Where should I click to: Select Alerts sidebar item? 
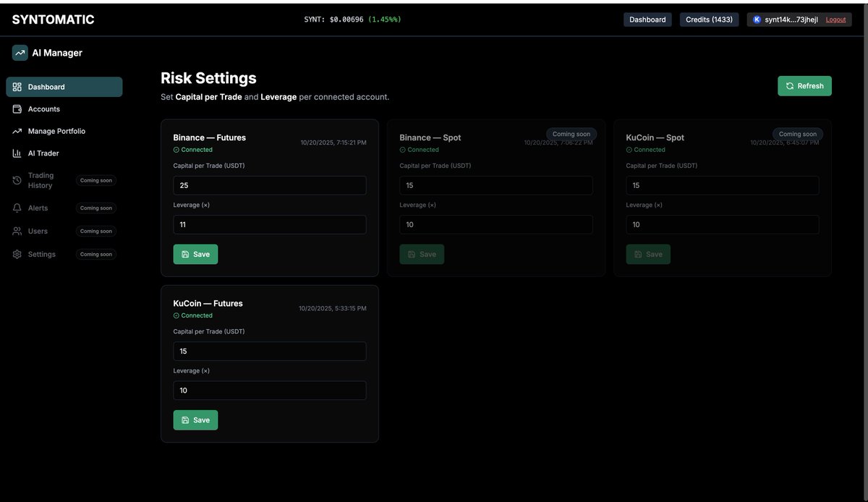(x=64, y=208)
